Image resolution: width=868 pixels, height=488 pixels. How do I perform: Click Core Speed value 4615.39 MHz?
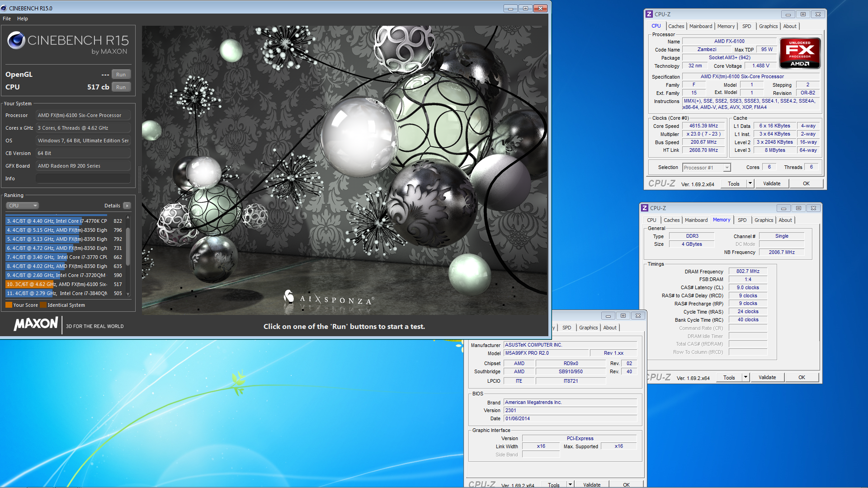point(703,126)
